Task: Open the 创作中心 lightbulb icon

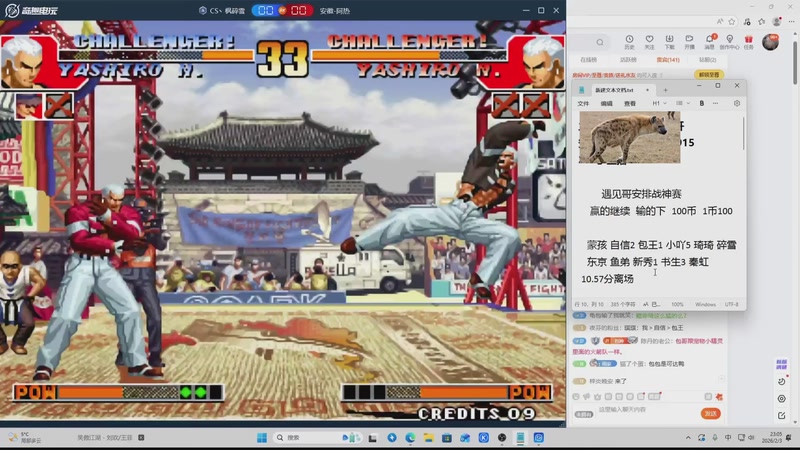Action: pyautogui.click(x=730, y=42)
